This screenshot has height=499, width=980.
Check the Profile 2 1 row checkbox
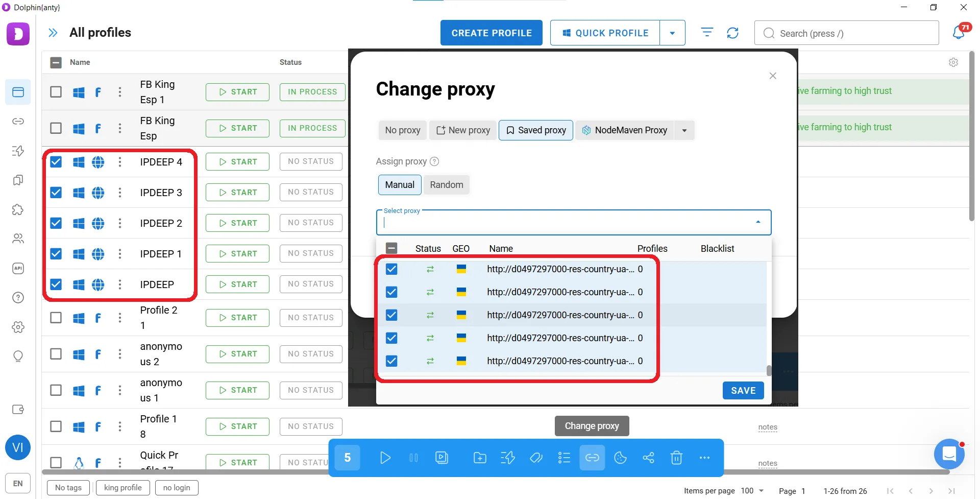[x=56, y=318]
